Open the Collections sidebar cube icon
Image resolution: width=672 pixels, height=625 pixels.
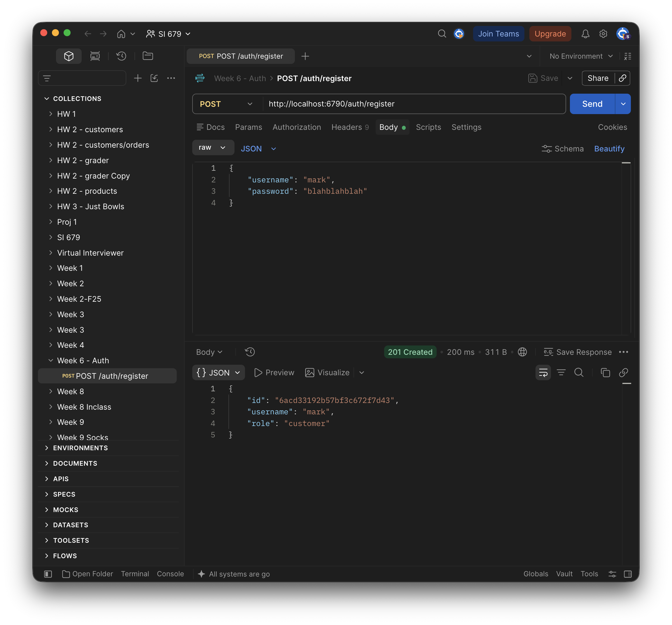tap(69, 56)
